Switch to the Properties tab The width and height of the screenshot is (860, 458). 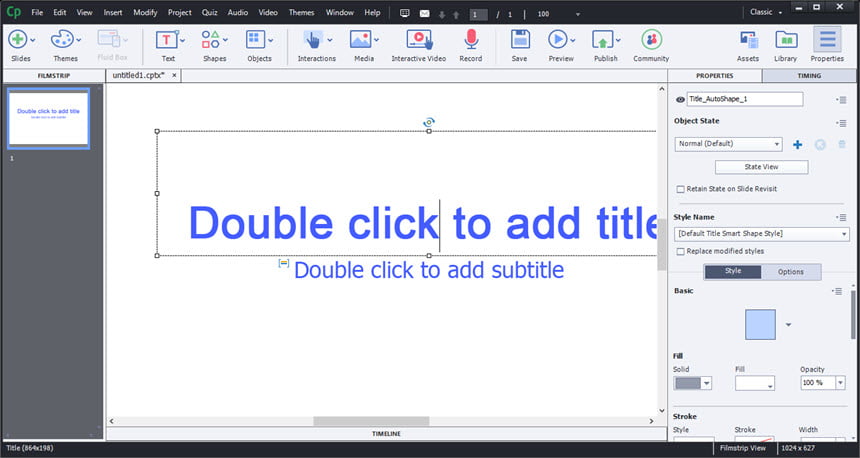(715, 76)
